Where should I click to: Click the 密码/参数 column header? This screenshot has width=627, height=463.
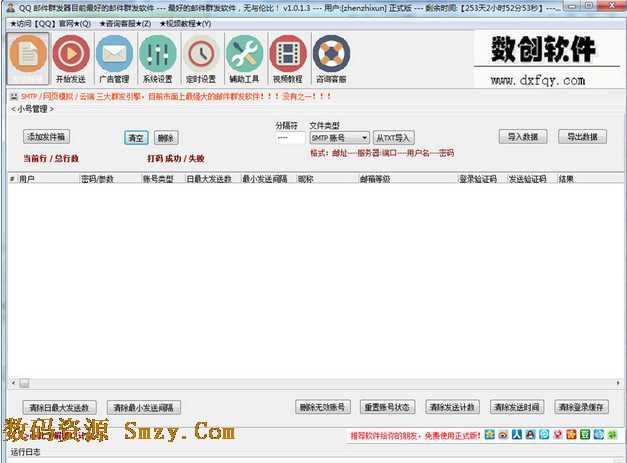coord(110,179)
